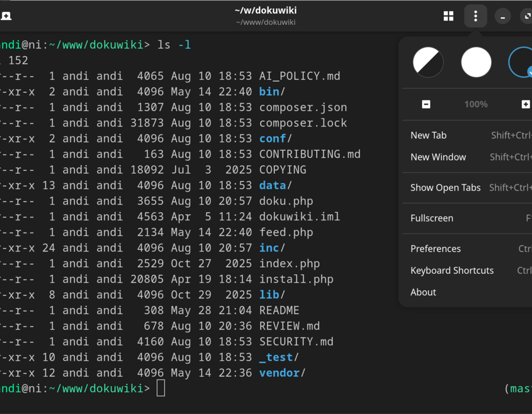
Task: Close the three-dot main menu button
Action: click(475, 16)
